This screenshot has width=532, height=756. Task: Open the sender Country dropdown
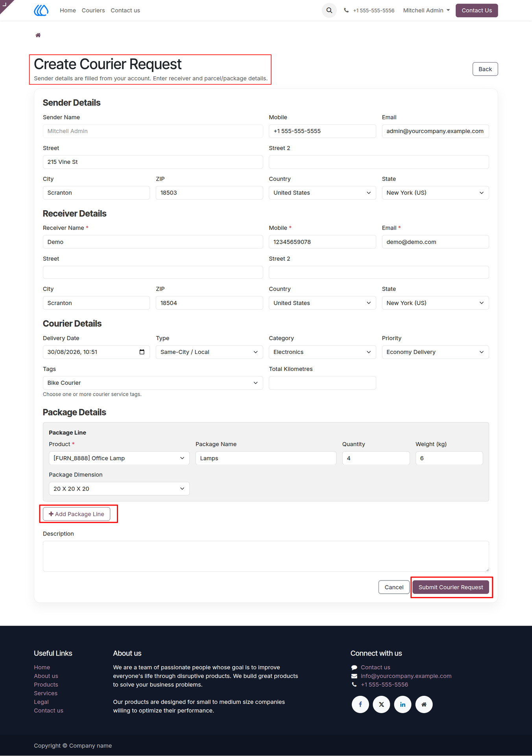click(322, 193)
